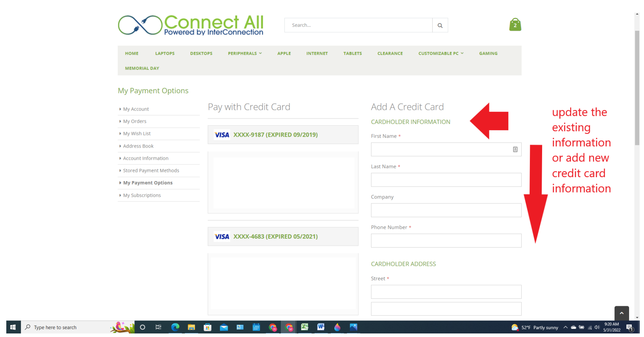Click the autofill icon in First Name

pyautogui.click(x=515, y=150)
